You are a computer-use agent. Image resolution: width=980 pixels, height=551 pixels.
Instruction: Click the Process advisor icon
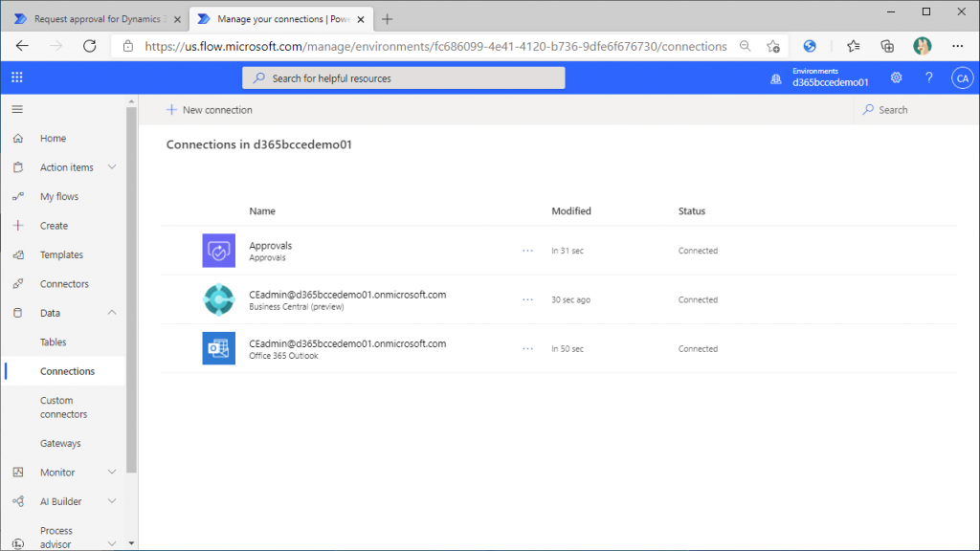[18, 544]
